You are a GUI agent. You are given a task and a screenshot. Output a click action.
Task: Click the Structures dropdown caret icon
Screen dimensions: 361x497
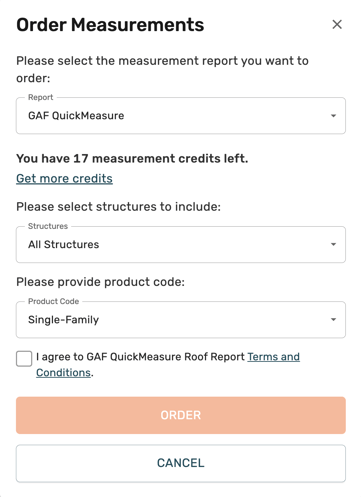pos(333,244)
